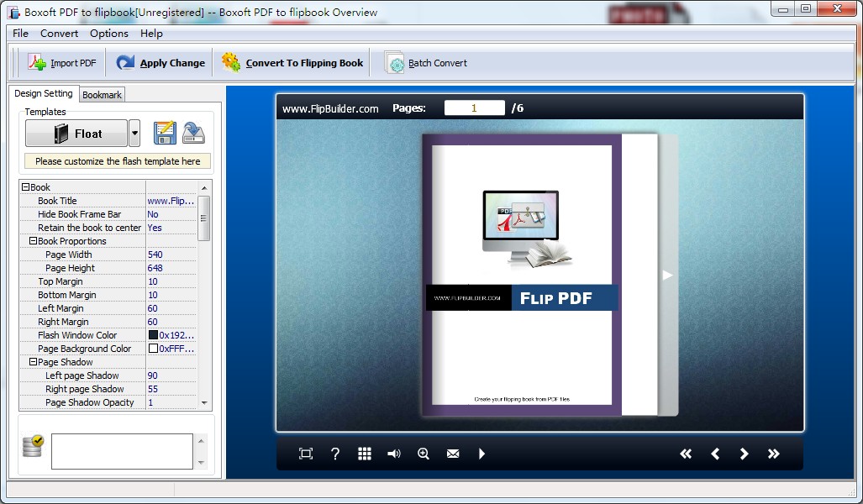Click the flipbook cover page preview
The height and width of the screenshot is (504, 863).
tap(522, 276)
